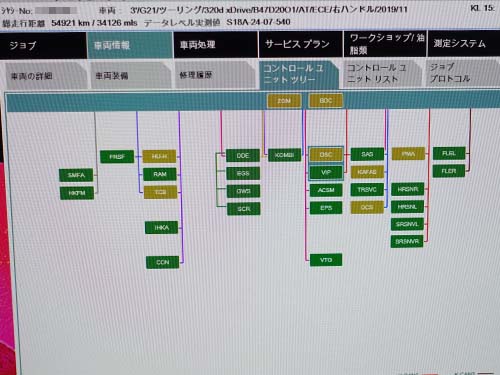Click the SMFA control unit box

76,175
